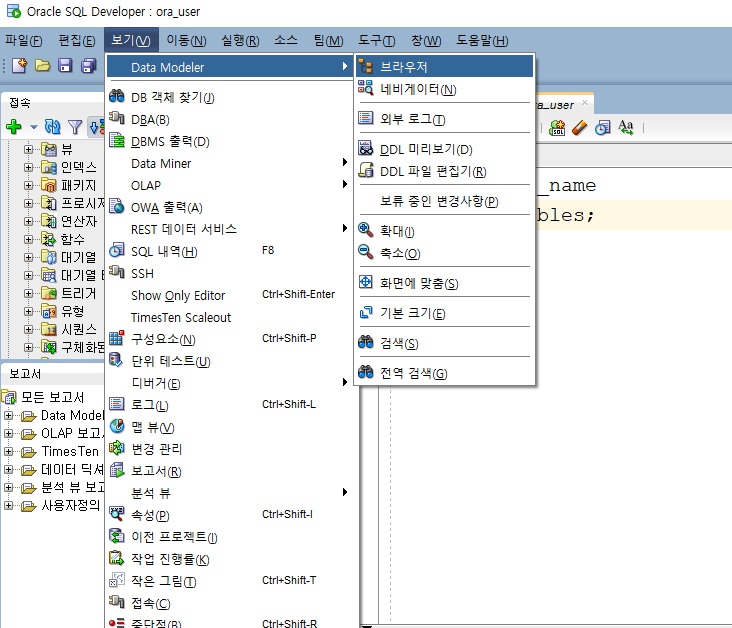The width and height of the screenshot is (732, 628).
Task: Click the refresh connections icon
Action: pos(52,127)
